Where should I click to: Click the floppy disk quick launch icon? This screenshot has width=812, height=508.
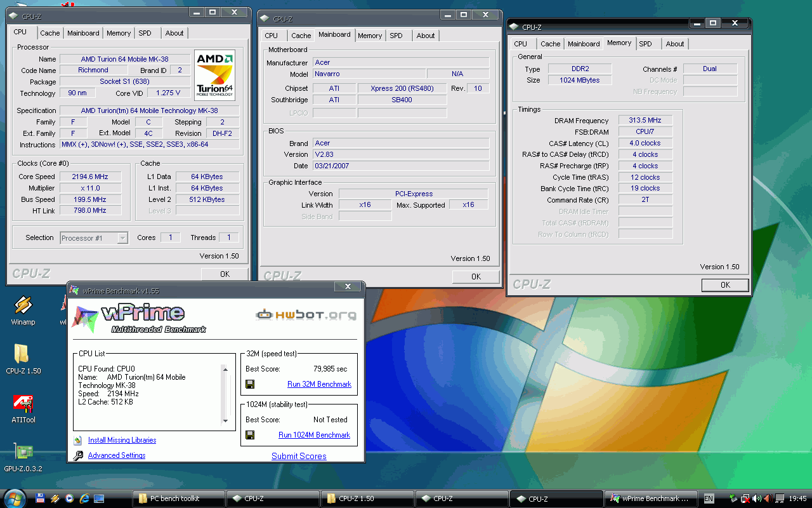pyautogui.click(x=40, y=498)
